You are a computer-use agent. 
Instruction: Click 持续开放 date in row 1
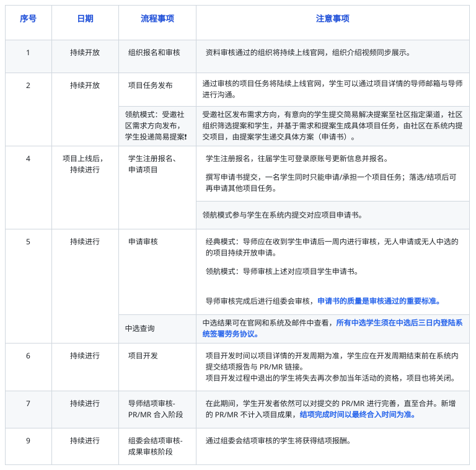(x=85, y=53)
